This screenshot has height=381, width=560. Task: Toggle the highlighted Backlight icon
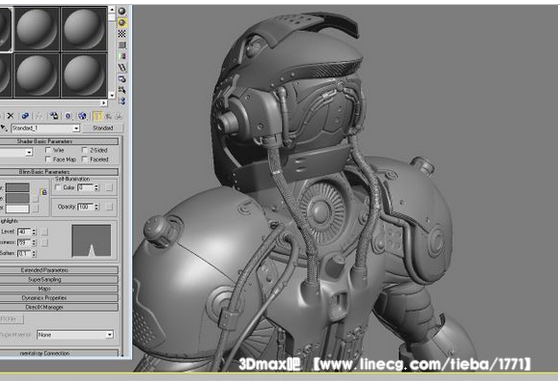tap(122, 22)
